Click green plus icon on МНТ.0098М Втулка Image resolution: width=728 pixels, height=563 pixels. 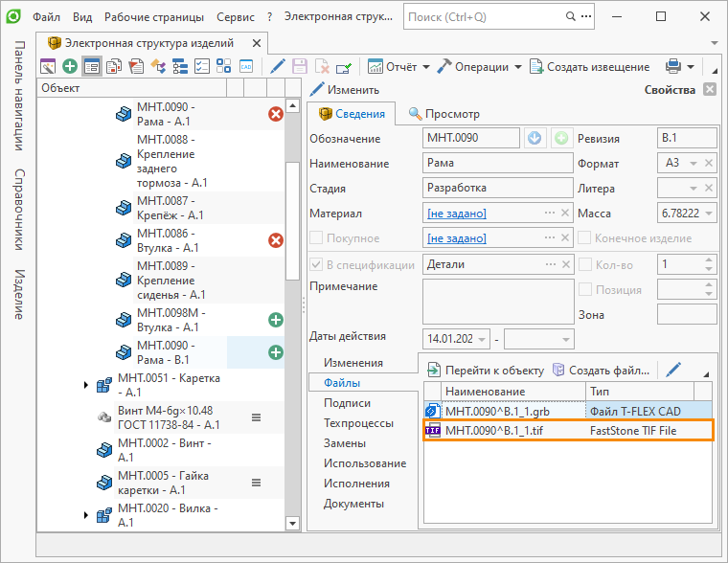(276, 320)
